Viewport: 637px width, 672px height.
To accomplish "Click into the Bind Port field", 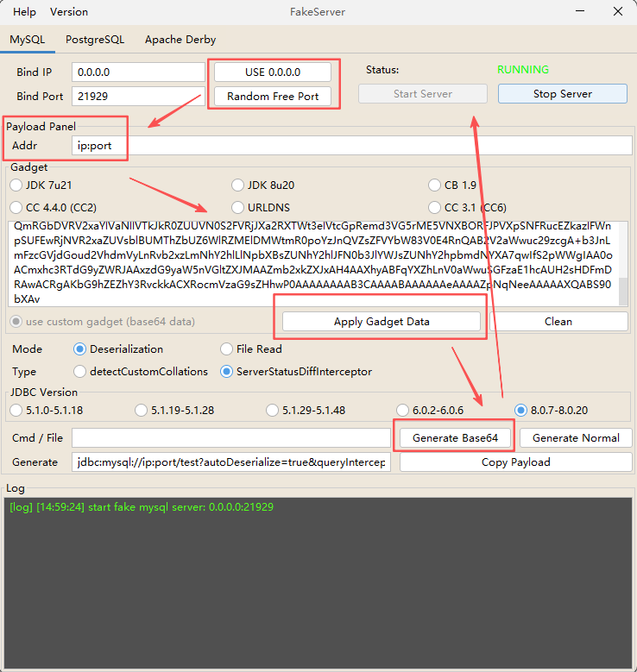I will point(136,97).
